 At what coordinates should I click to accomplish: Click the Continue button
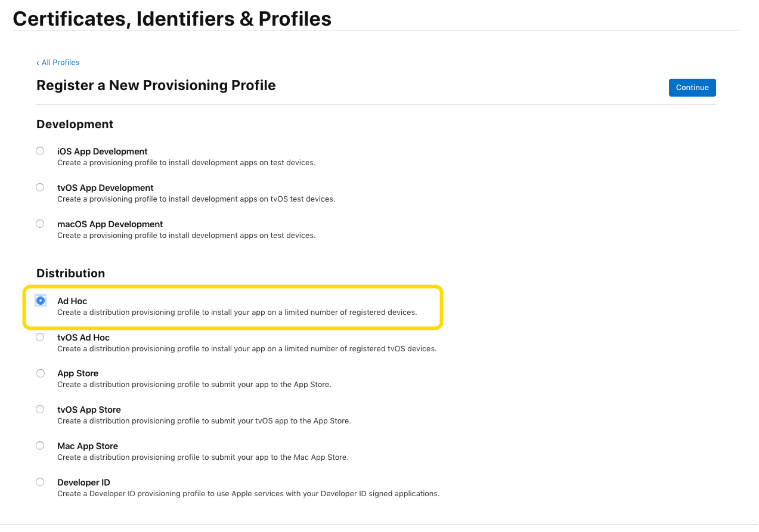692,87
